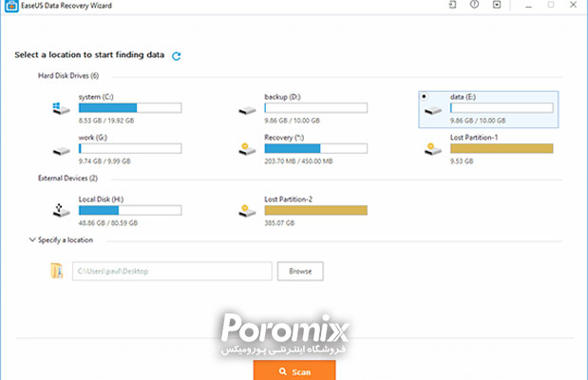Click the EaseUS app logo in title bar

pyautogui.click(x=8, y=6)
